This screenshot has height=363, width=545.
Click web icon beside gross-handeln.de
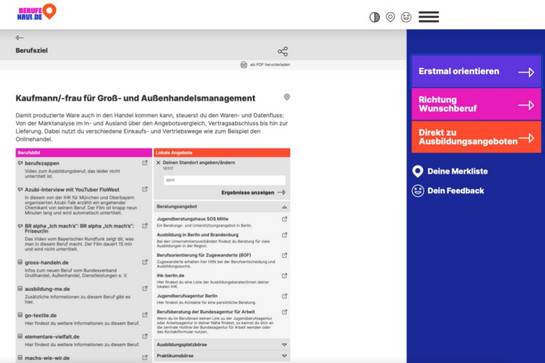(x=20, y=262)
